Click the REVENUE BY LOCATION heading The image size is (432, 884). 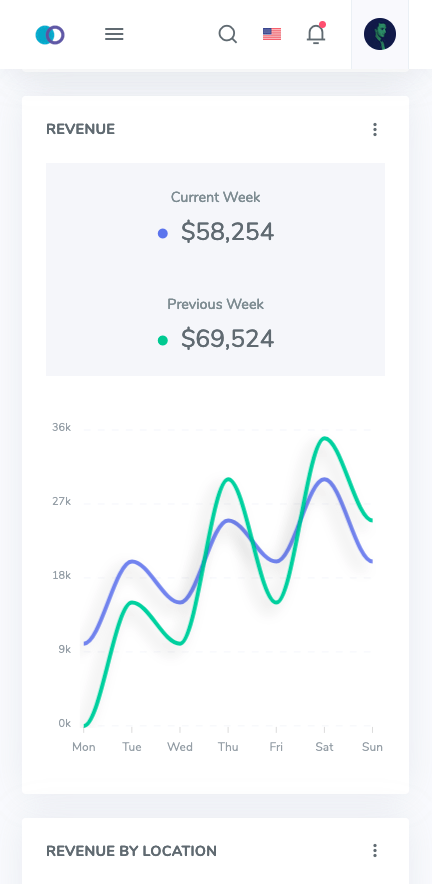pyautogui.click(x=131, y=851)
